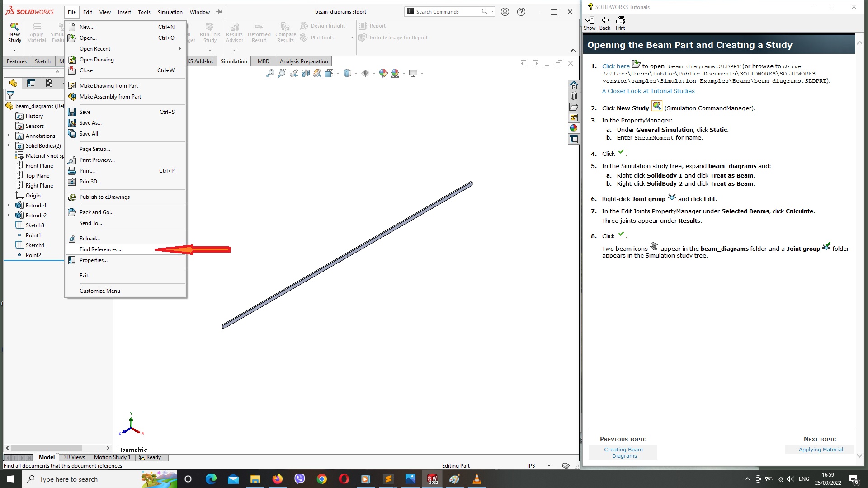Click Back arrow in Tutorials window
Screen dimensions: 868x488
tap(605, 23)
